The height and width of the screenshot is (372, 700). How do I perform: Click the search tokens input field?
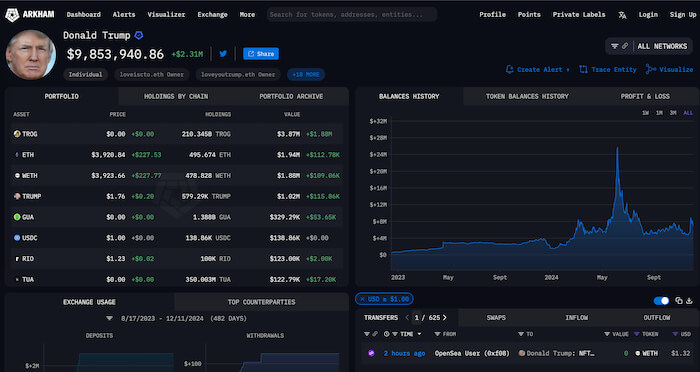pos(352,15)
